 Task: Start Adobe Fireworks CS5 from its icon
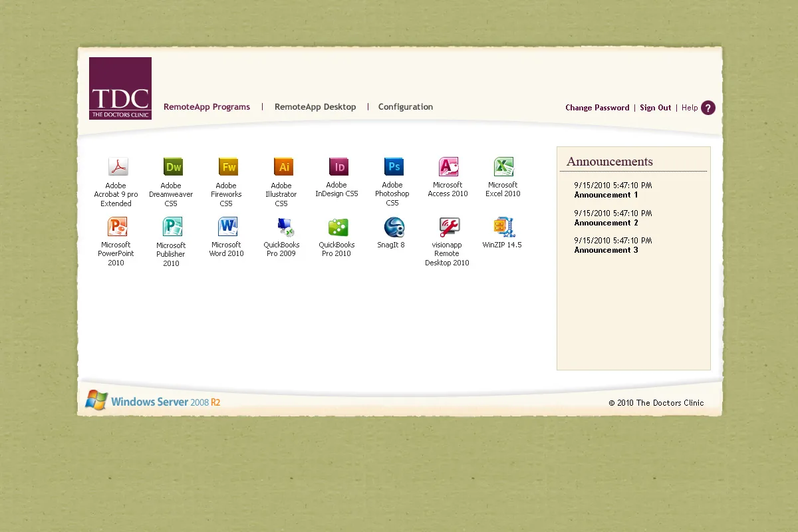pyautogui.click(x=228, y=166)
